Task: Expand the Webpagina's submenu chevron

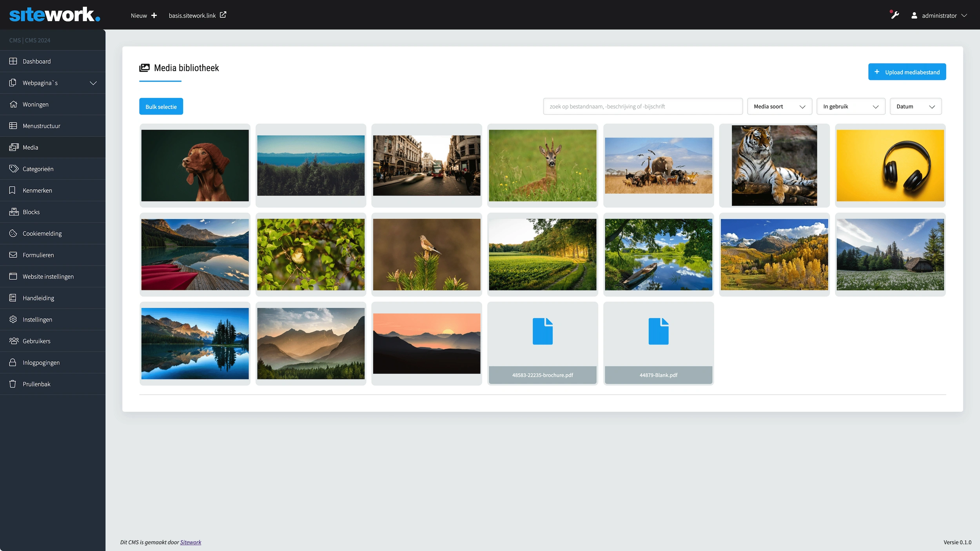Action: pyautogui.click(x=93, y=83)
